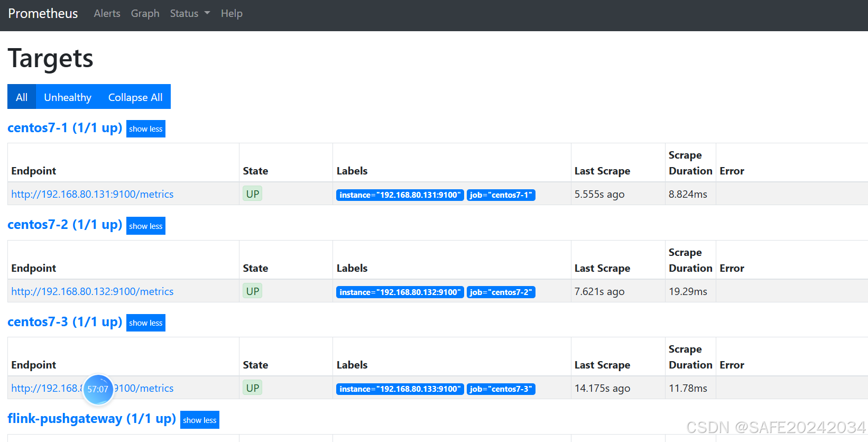Screen dimensions: 868x442
Task: Filter to Unhealthy targets only
Action: click(68, 97)
